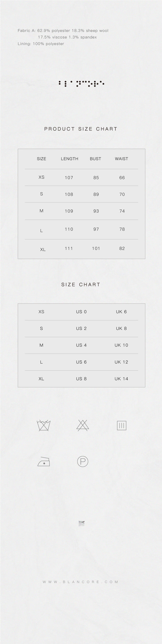
Task: Click the braille-style dotted logo
Action: pyautogui.click(x=81, y=84)
